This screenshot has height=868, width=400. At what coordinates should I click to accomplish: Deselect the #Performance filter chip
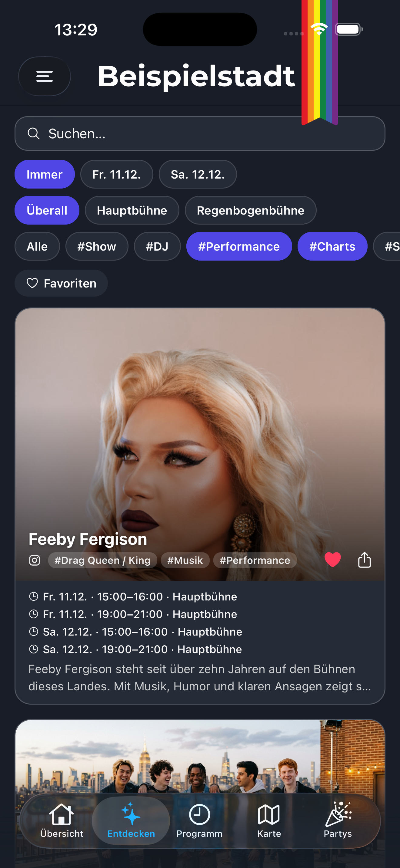coord(239,246)
